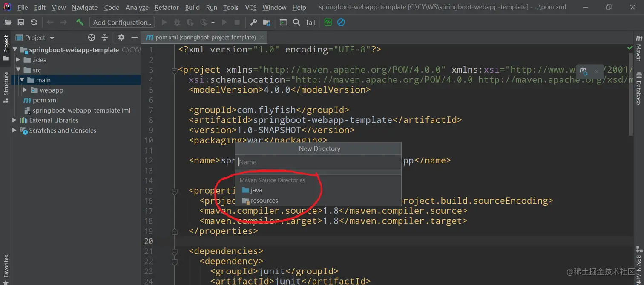Close the pom.xml editor tab
This screenshot has width=644, height=285.
(x=262, y=38)
